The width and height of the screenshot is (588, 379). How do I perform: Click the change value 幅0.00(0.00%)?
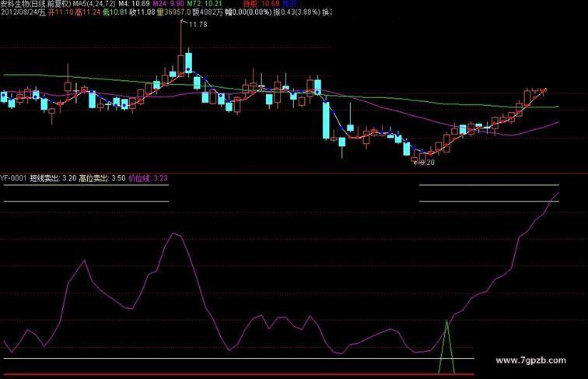click(x=248, y=12)
